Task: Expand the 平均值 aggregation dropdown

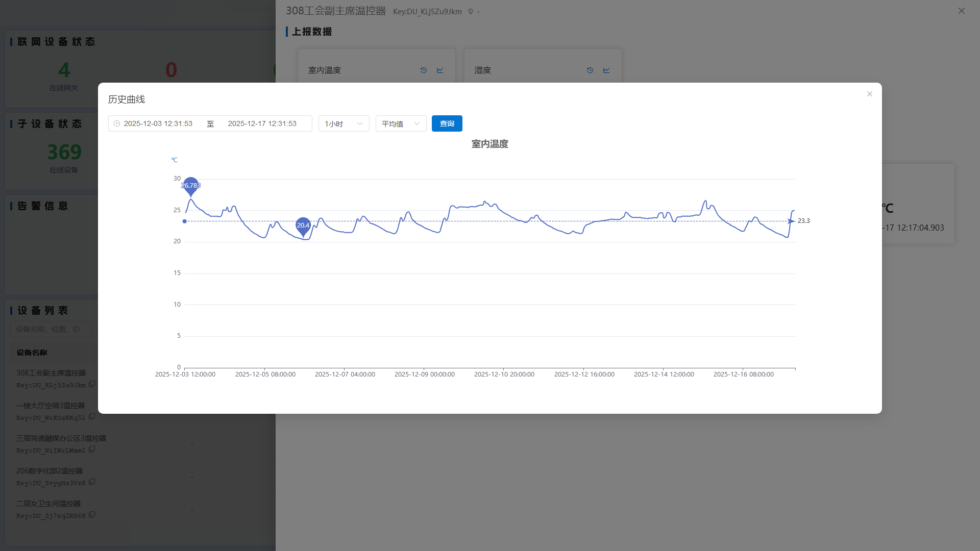Action: pos(401,123)
